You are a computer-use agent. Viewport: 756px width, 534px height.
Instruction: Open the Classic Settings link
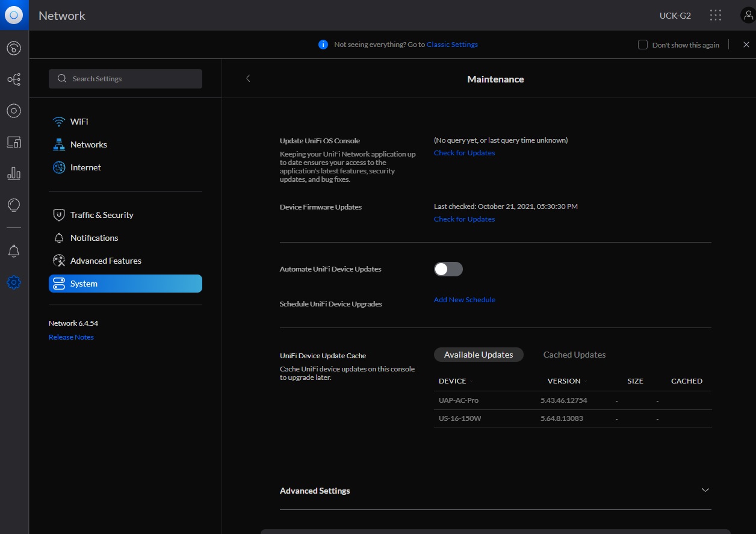[x=452, y=45]
